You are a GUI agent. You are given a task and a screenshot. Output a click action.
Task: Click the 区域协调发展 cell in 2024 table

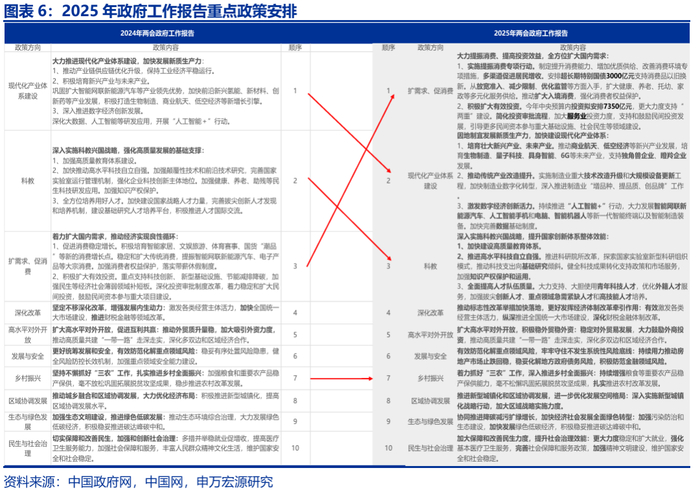pyautogui.click(x=28, y=401)
